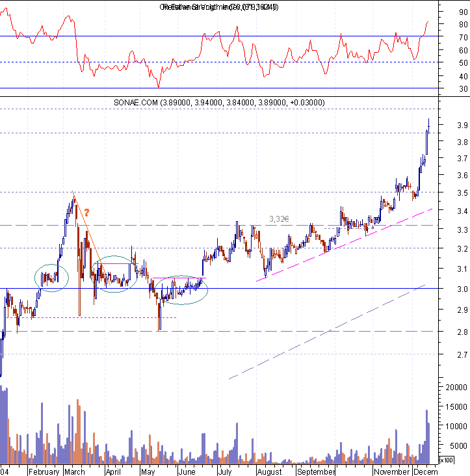Click the July month label
Image resolution: width=470 pixels, height=476 pixels.
pos(225,471)
